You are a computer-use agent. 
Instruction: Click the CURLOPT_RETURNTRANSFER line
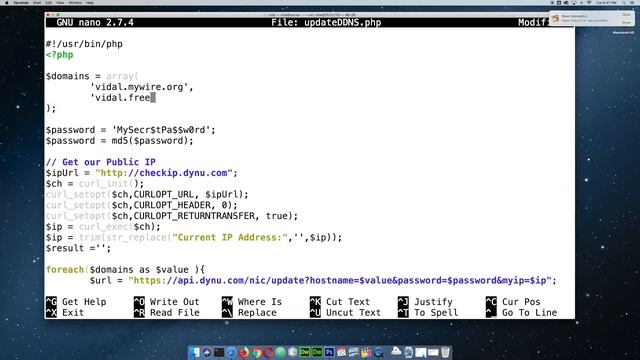(172, 216)
